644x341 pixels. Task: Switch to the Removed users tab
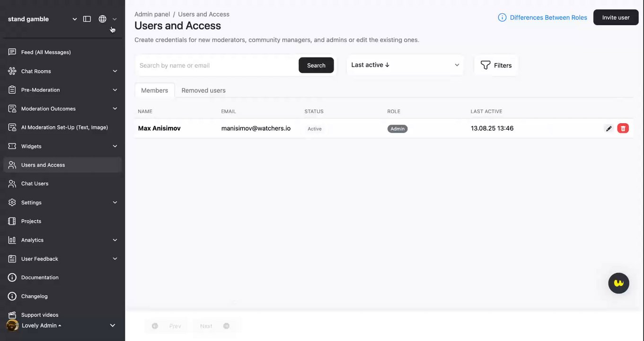pyautogui.click(x=203, y=90)
